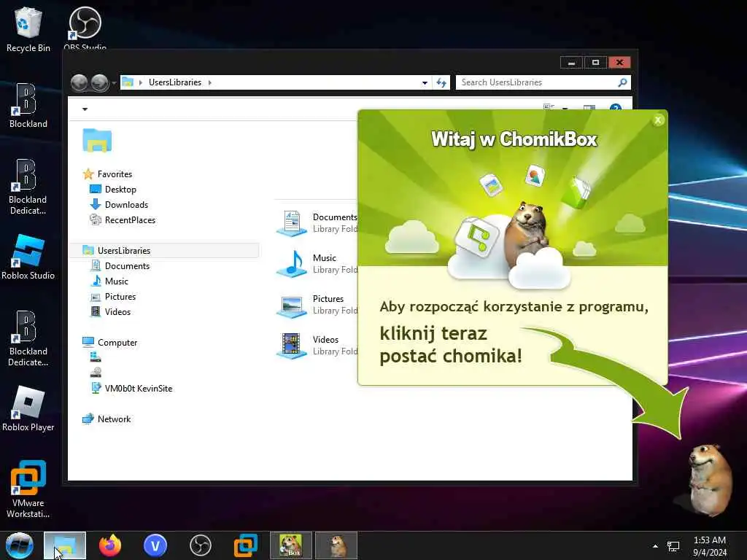Click the search magnifier icon
This screenshot has width=747, height=560.
pos(622,83)
